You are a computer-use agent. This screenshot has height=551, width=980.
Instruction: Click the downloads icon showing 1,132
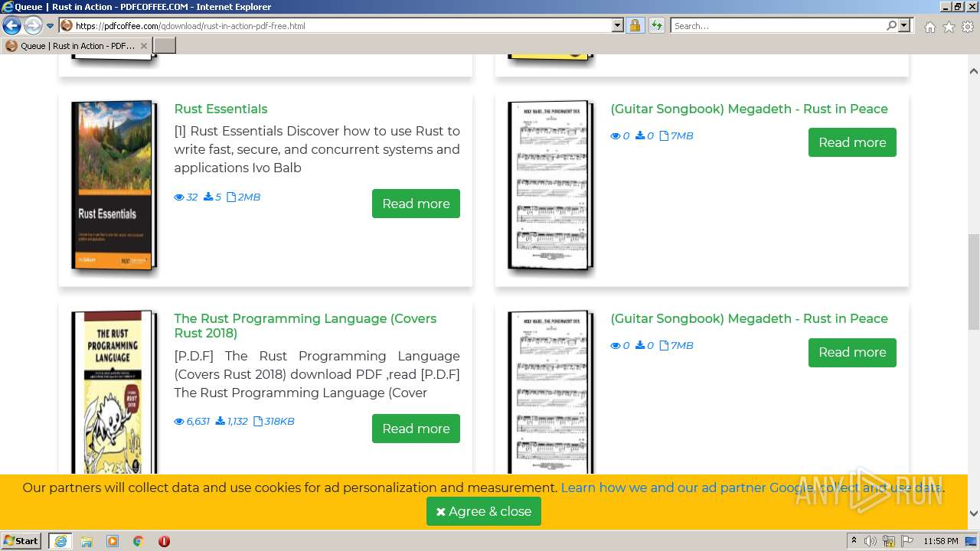[x=220, y=422]
